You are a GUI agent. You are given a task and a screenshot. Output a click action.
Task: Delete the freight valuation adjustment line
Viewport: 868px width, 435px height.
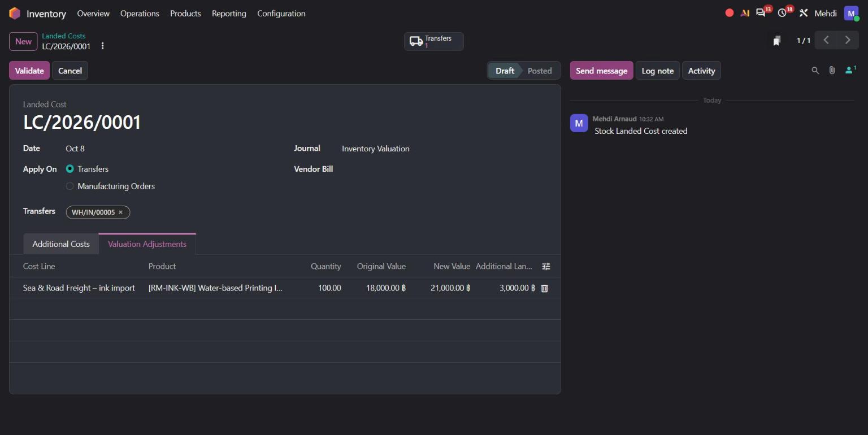tap(544, 288)
